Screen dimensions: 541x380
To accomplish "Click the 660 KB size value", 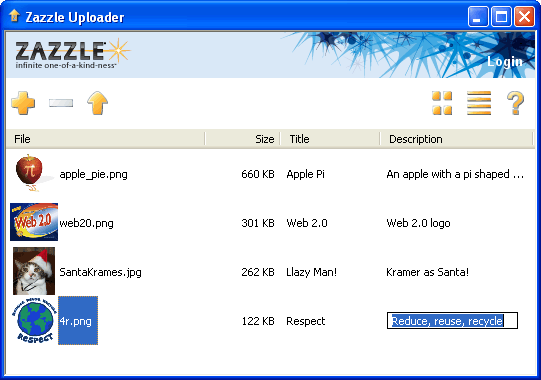I will pos(258,174).
